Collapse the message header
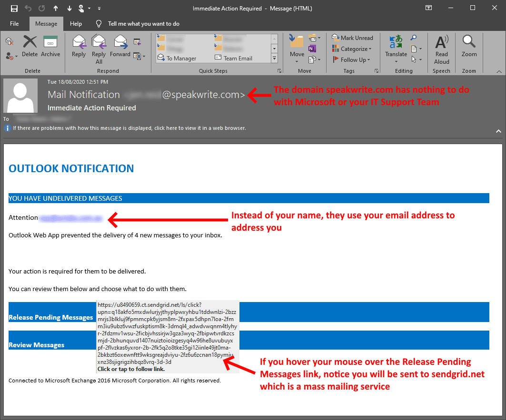 tap(498, 131)
